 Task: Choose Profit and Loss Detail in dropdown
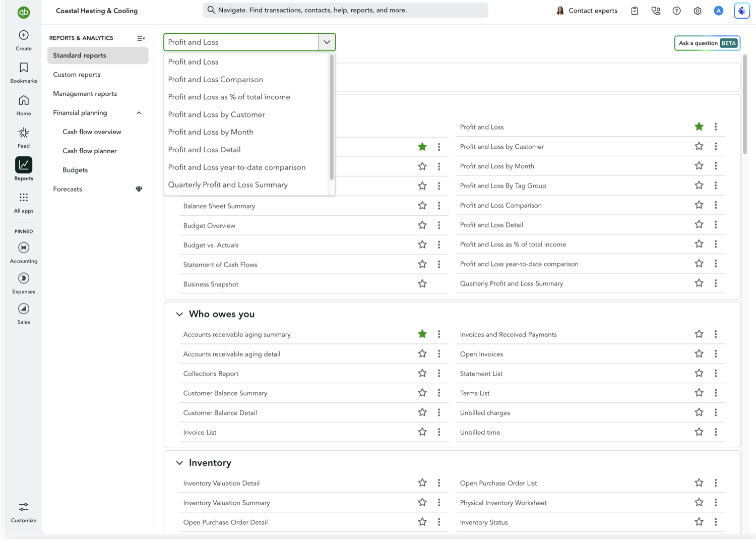tap(205, 150)
